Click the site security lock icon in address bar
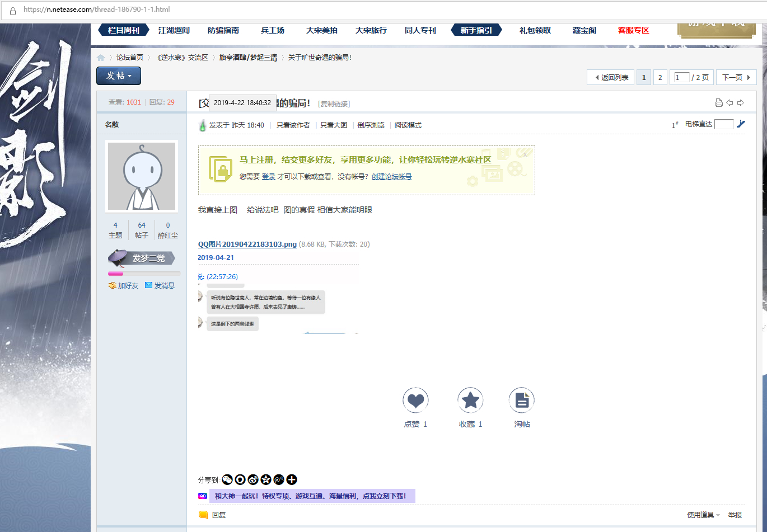This screenshot has height=532, width=767. click(x=12, y=10)
